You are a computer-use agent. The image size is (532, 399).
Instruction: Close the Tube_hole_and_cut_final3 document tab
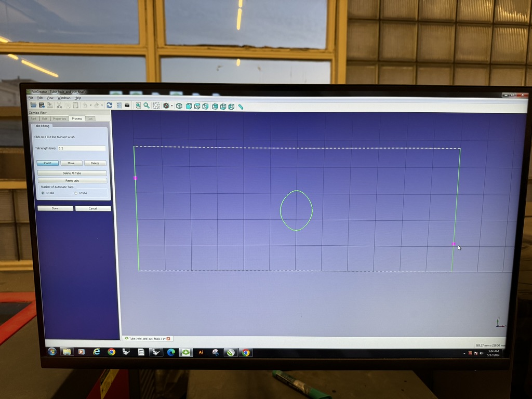(168, 339)
